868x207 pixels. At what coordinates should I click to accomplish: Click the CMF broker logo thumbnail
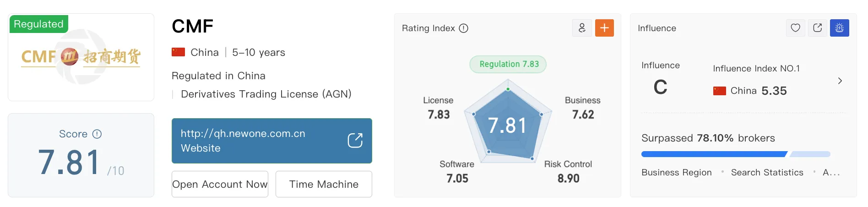click(x=81, y=57)
